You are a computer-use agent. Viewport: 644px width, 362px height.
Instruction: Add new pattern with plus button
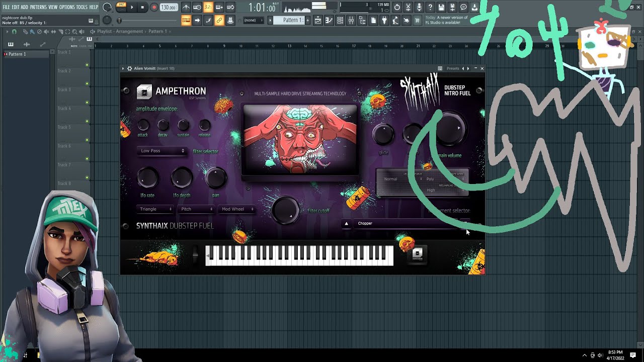pos(307,20)
